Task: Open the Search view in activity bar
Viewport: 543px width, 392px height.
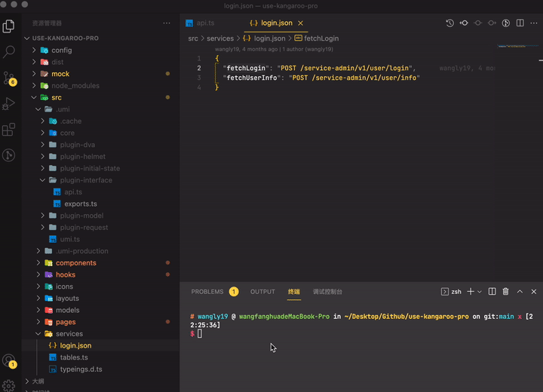Action: coord(8,52)
